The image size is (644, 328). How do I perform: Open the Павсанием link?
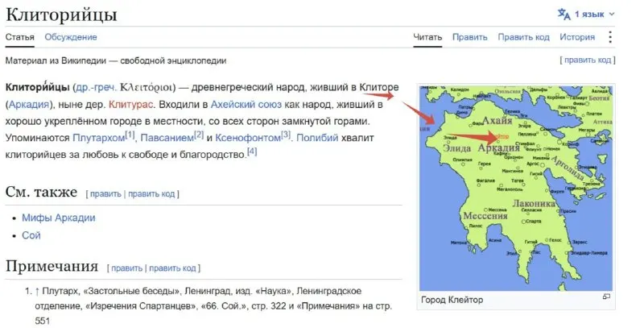(167, 138)
